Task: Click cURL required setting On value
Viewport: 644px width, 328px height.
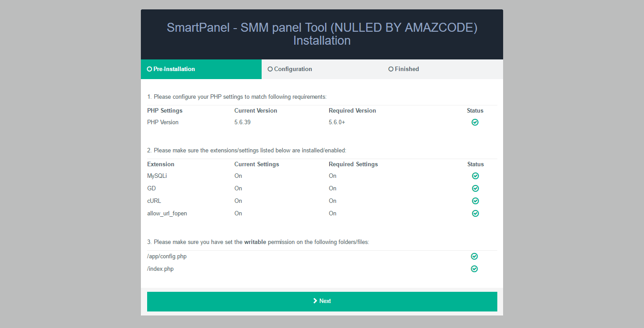Action: click(x=333, y=201)
